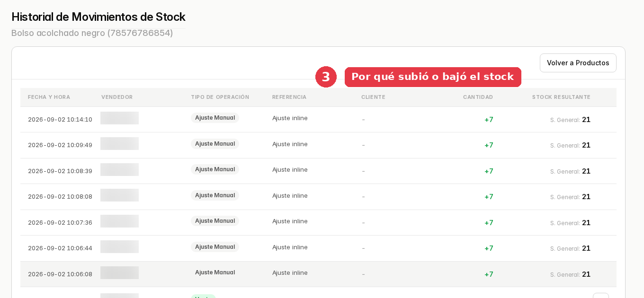The width and height of the screenshot is (644, 298).
Task: Click the STOCK RESULTANTE column header
Action: [561, 97]
